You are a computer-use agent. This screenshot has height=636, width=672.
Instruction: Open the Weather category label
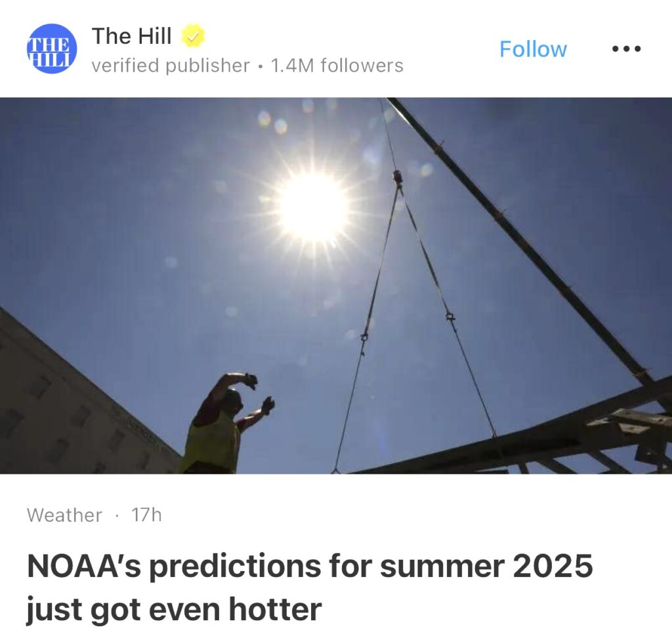click(64, 515)
